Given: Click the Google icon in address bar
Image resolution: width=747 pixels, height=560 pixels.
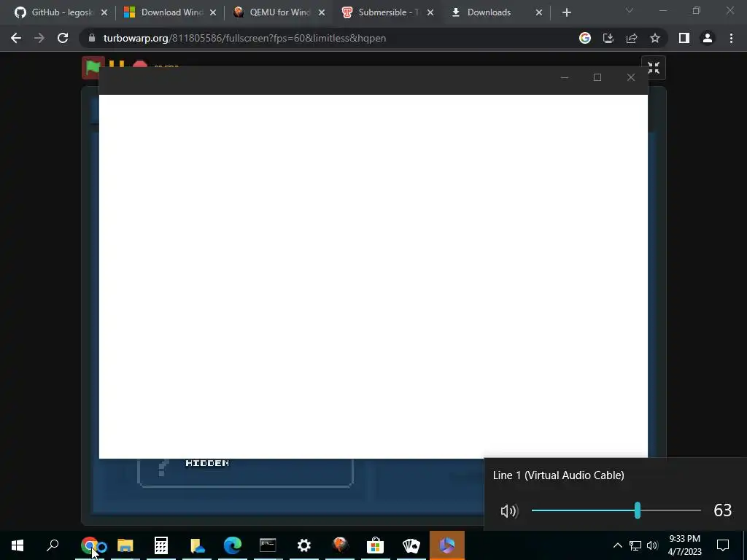Looking at the screenshot, I should pos(585,38).
